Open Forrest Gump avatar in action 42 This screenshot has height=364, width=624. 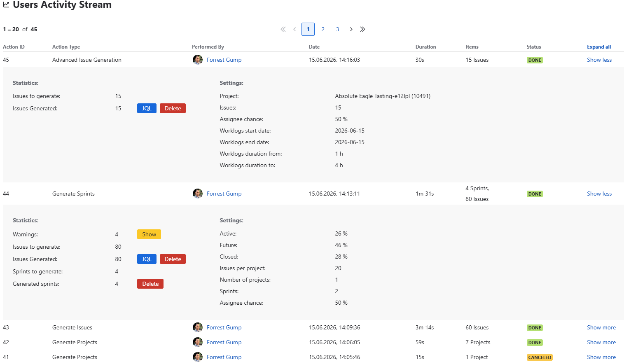(x=198, y=342)
